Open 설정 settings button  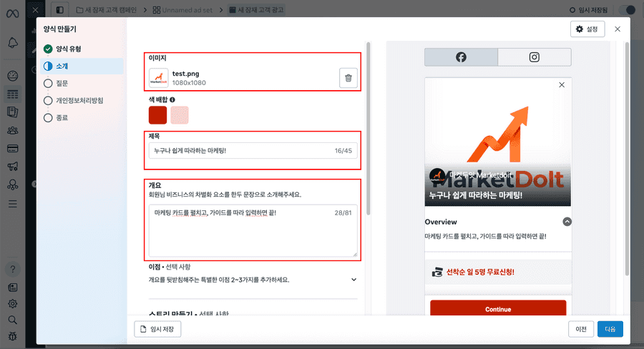(587, 29)
